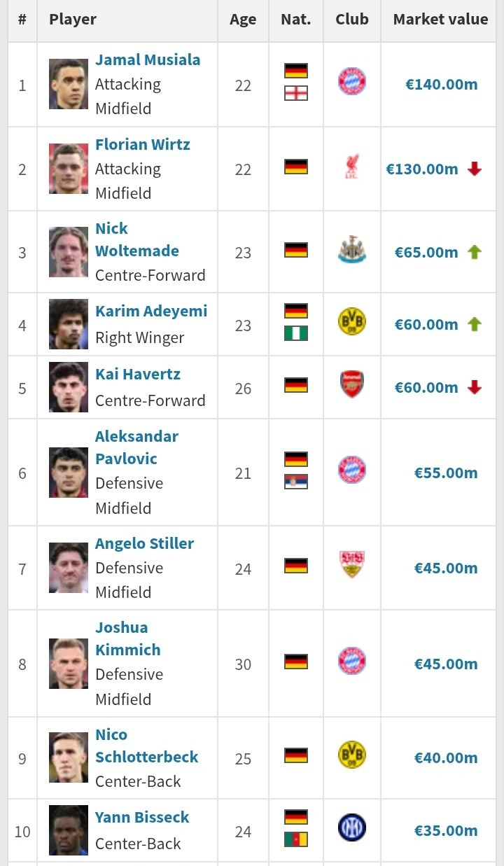Click the Serbia flag beside Pavlovic
The height and width of the screenshot is (866, 504).
(296, 482)
